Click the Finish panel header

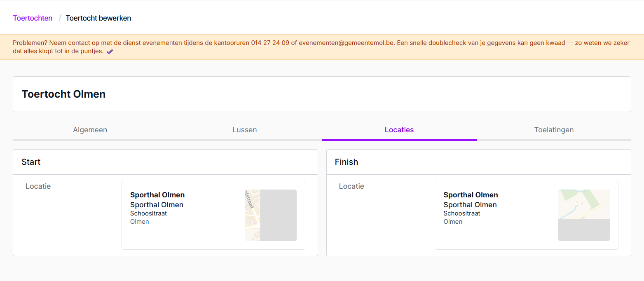(346, 162)
